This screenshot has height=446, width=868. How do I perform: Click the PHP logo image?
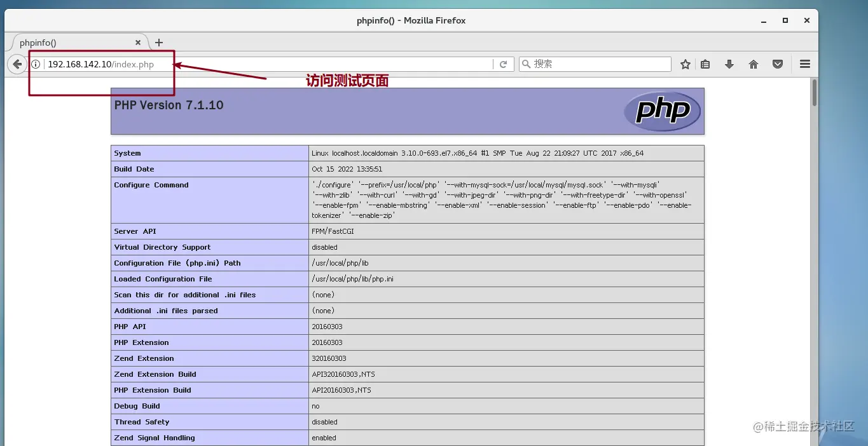[662, 111]
